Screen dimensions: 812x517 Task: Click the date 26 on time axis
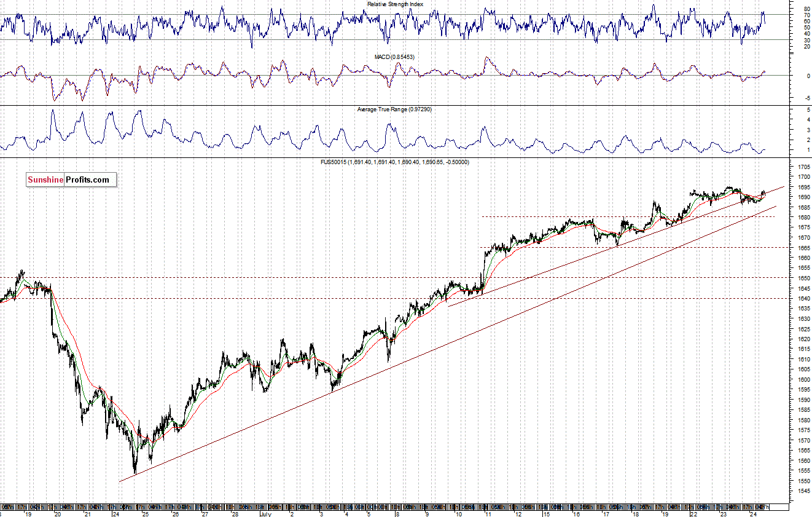click(175, 513)
